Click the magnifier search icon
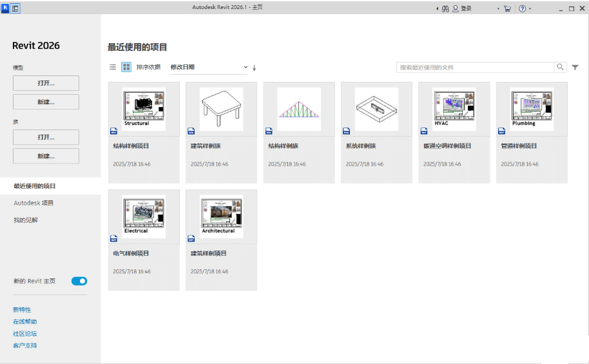 561,67
